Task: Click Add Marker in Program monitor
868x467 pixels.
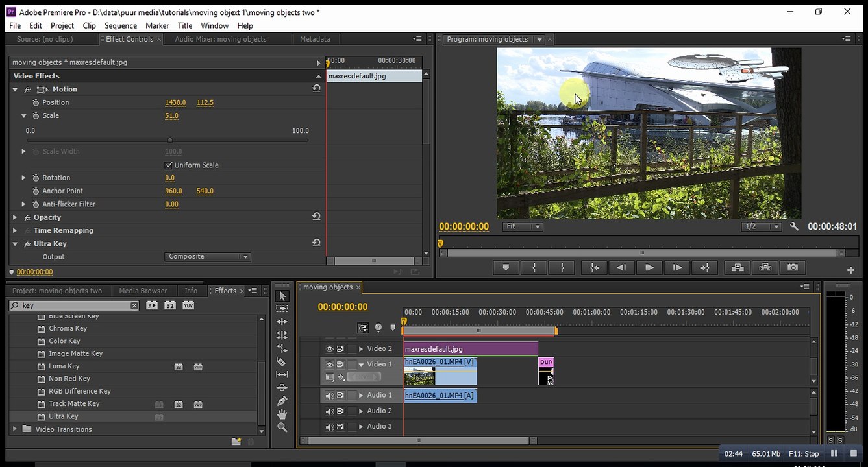Action: click(506, 267)
